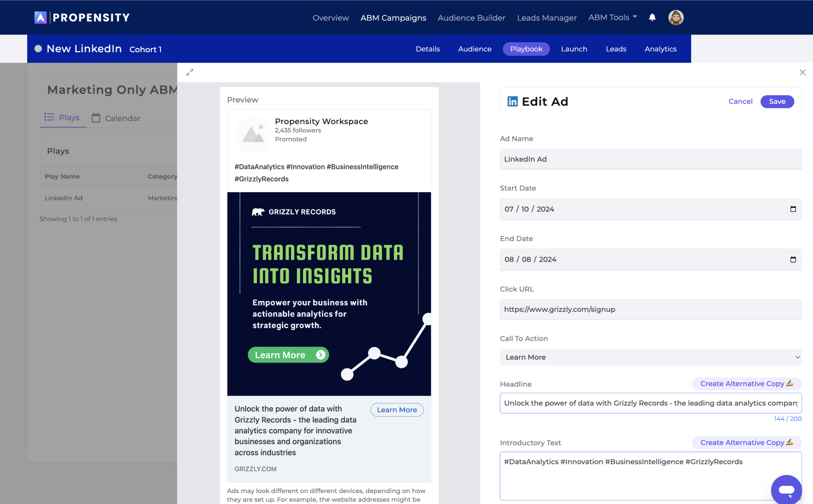Switch to the Audience tab
This screenshot has width=813, height=504.
click(x=475, y=49)
